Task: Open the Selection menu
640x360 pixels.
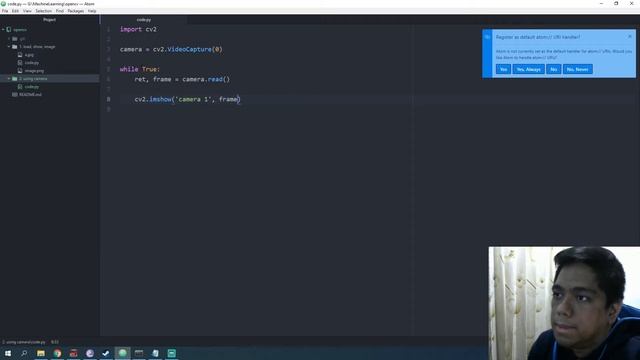Action: [43, 11]
